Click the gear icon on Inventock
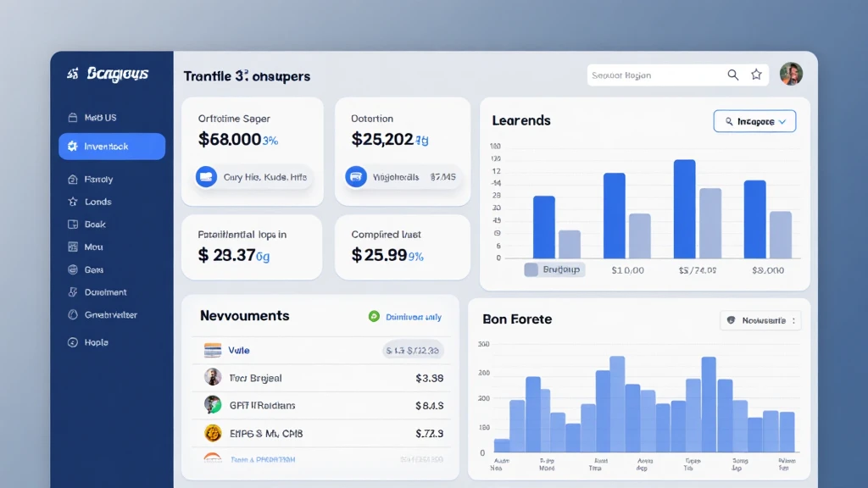The width and height of the screenshot is (868, 488). point(73,146)
